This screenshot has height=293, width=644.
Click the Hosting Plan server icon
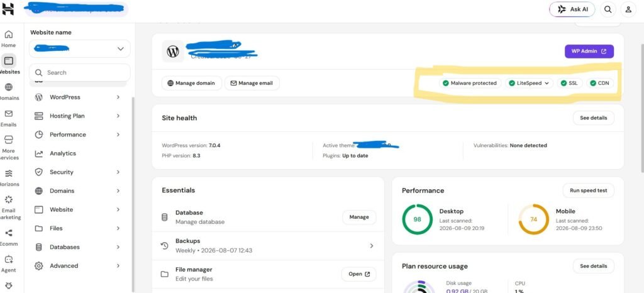[x=38, y=116]
